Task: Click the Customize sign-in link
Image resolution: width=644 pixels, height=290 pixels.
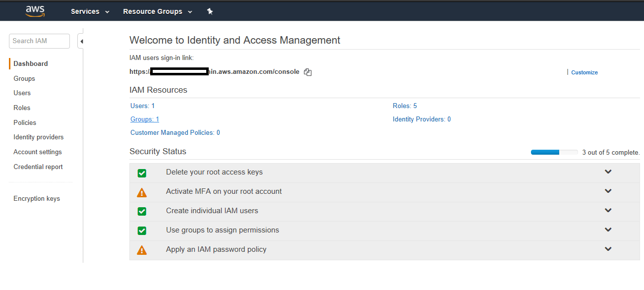Action: 585,72
